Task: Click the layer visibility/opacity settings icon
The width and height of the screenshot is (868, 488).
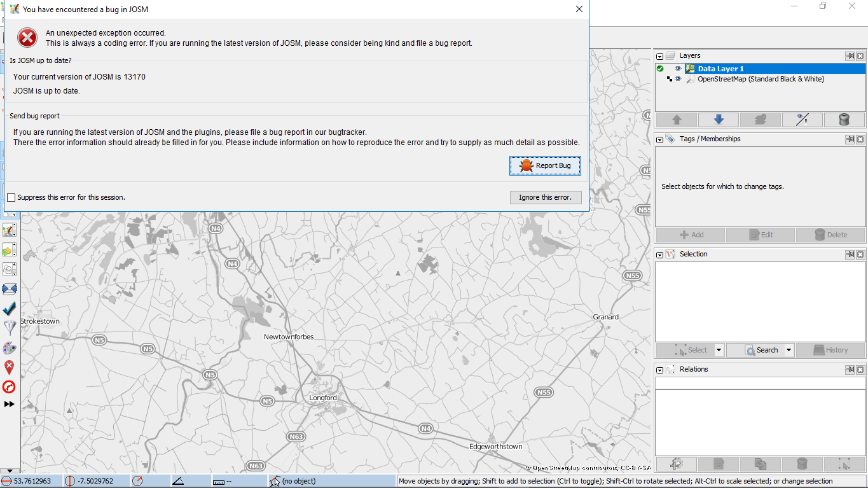Action: tap(802, 120)
